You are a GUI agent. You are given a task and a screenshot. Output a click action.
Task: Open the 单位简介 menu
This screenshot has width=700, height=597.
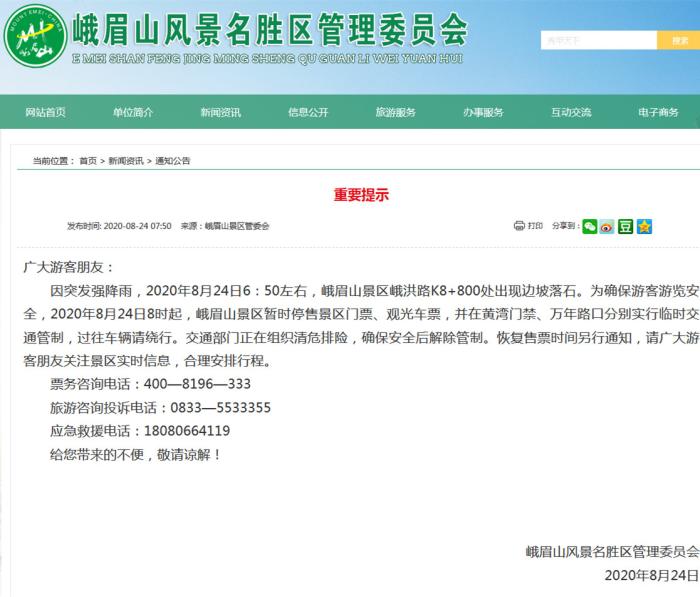tap(133, 113)
